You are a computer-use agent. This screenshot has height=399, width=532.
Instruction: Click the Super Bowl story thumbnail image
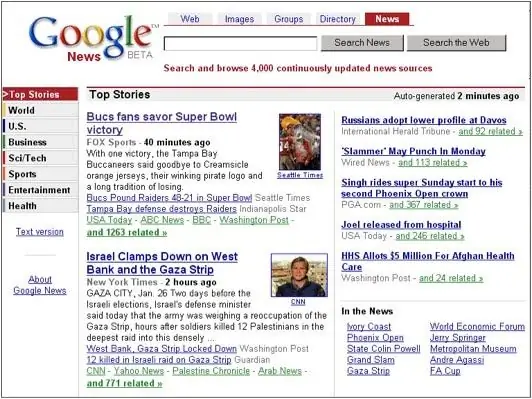pos(300,142)
